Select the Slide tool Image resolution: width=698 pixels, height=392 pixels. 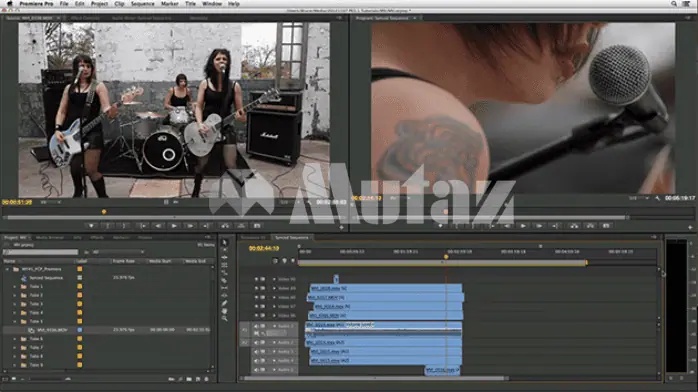224,295
